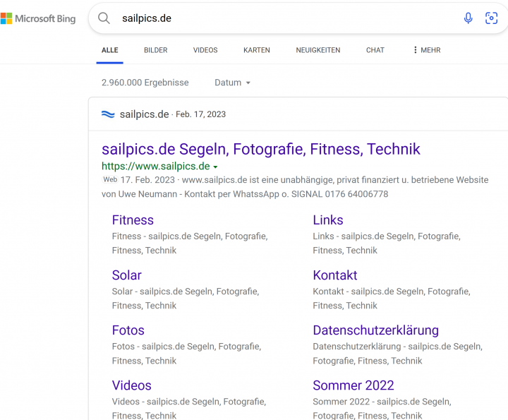Switch to the BILDER tab

[156, 50]
